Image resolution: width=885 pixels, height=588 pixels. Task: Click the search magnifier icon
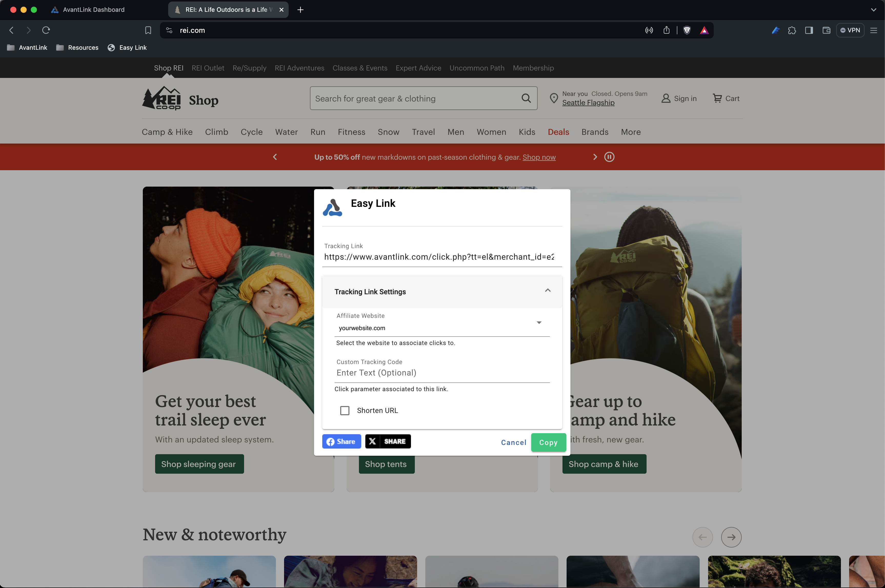[x=526, y=98]
